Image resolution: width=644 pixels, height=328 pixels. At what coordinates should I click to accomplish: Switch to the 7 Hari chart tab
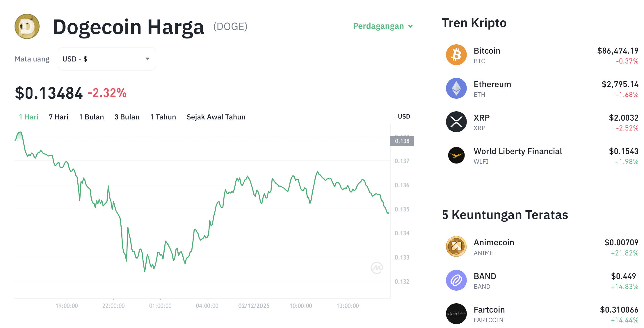58,117
